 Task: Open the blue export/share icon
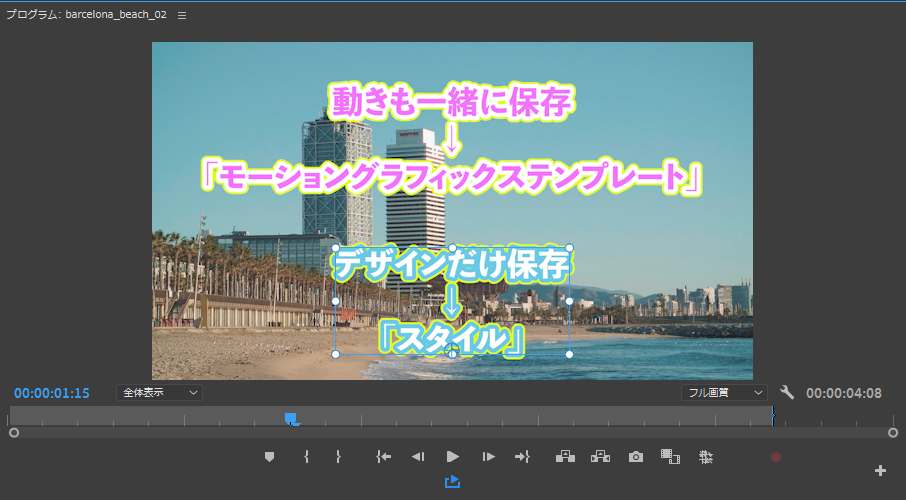tap(452, 482)
